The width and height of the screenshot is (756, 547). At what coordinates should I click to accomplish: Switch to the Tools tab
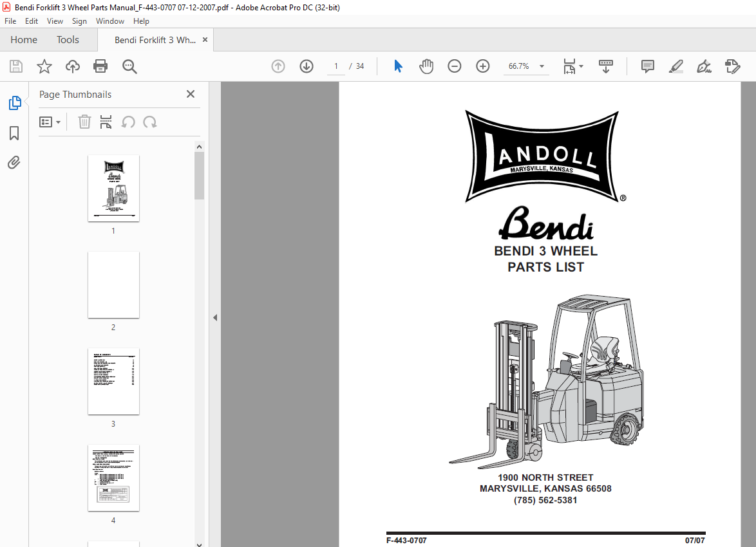[68, 39]
